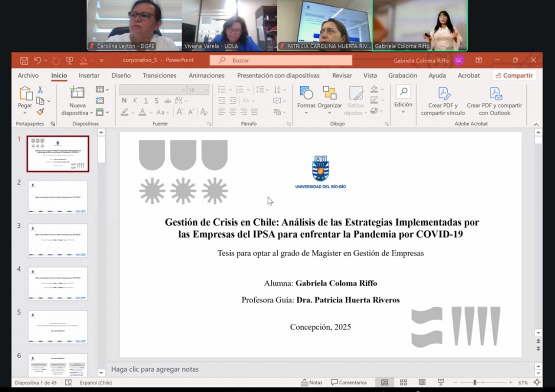Viewport: 555px width, 392px height.
Task: Switch to Reading view in status bar
Action: click(x=422, y=382)
